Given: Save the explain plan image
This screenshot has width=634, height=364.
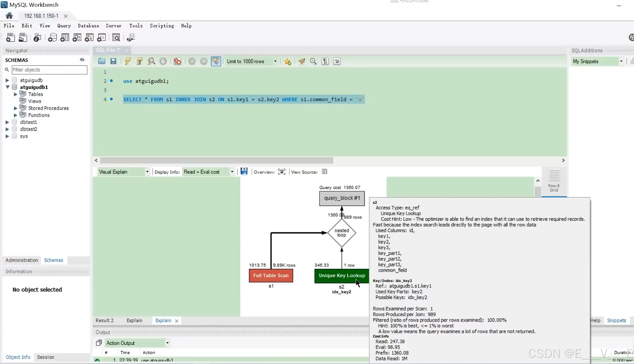Looking at the screenshot, I should coord(244,172).
